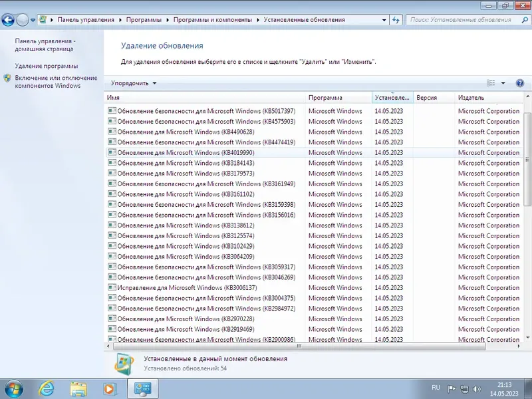The image size is (532, 399).
Task: Click icon of update KB2970228
Action: (112, 319)
